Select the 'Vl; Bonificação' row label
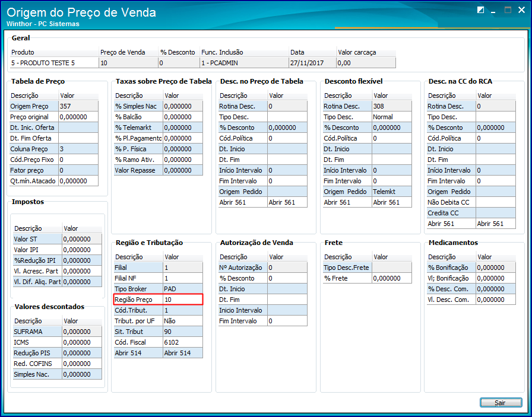The image size is (532, 417). tap(451, 278)
